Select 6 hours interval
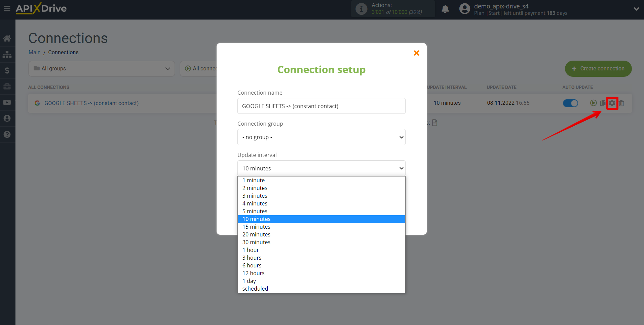Viewport: 644px width, 325px height. 321,265
